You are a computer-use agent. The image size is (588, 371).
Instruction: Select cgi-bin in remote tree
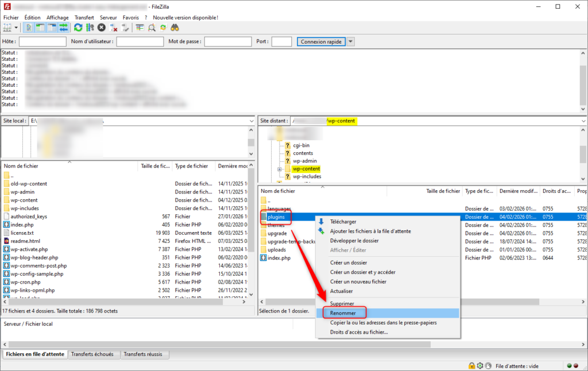[301, 145]
